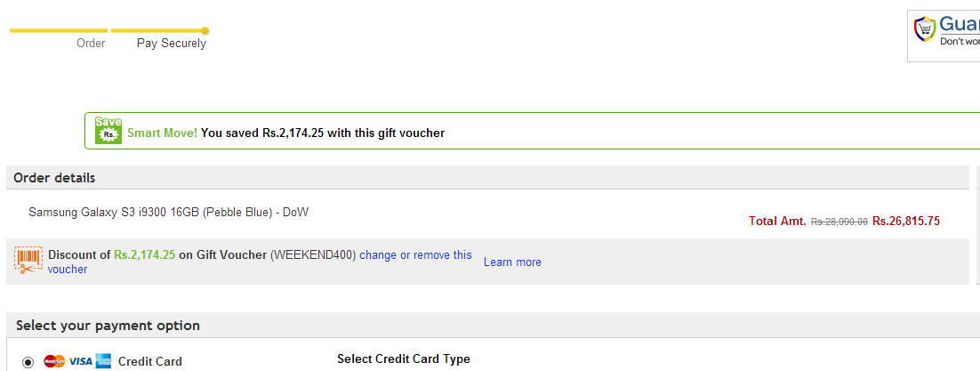
Task: Click the second yellow progress bar segment
Action: [x=157, y=30]
